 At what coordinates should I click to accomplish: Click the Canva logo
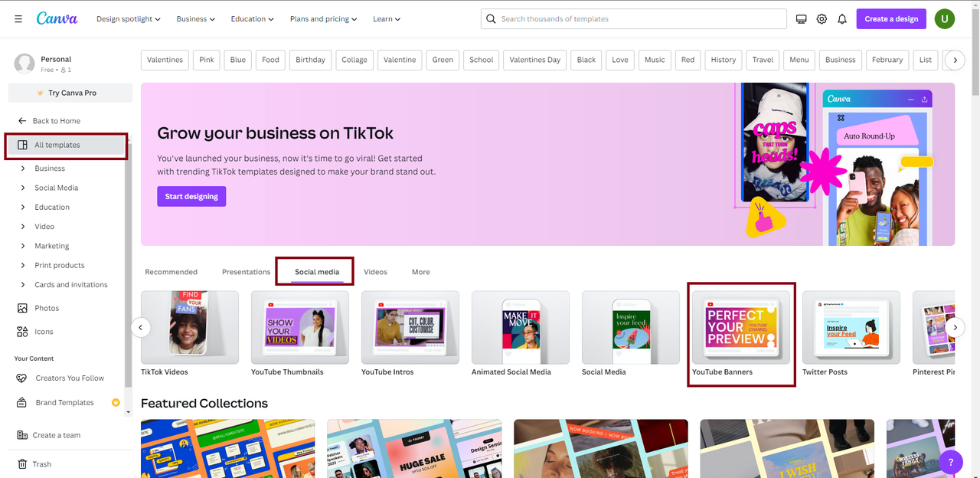coord(57,18)
